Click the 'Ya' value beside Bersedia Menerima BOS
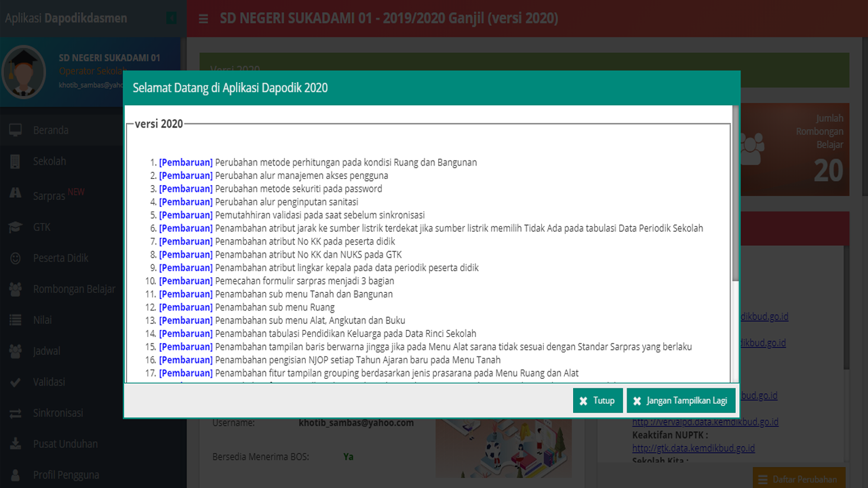Screen dimensions: 868x488 click(348, 457)
